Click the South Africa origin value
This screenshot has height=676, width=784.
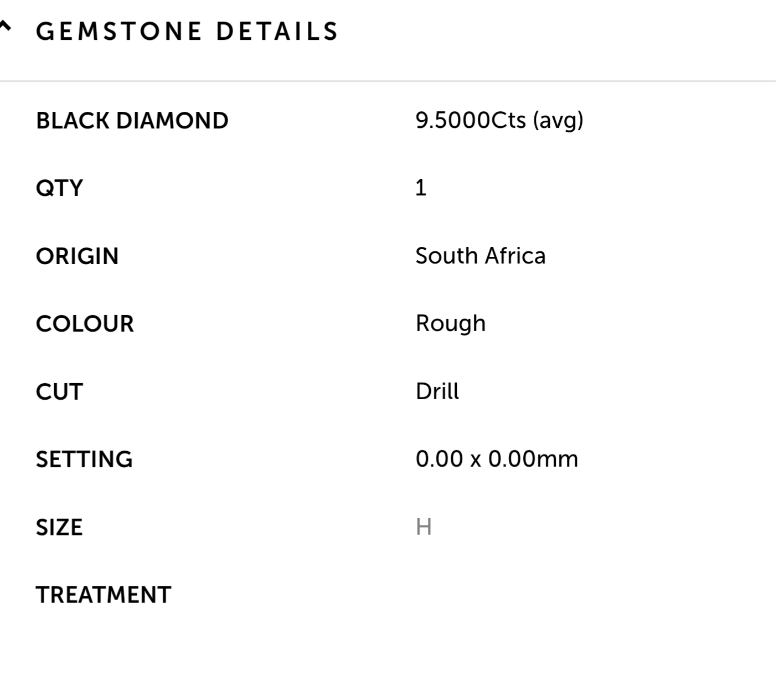pyautogui.click(x=480, y=256)
